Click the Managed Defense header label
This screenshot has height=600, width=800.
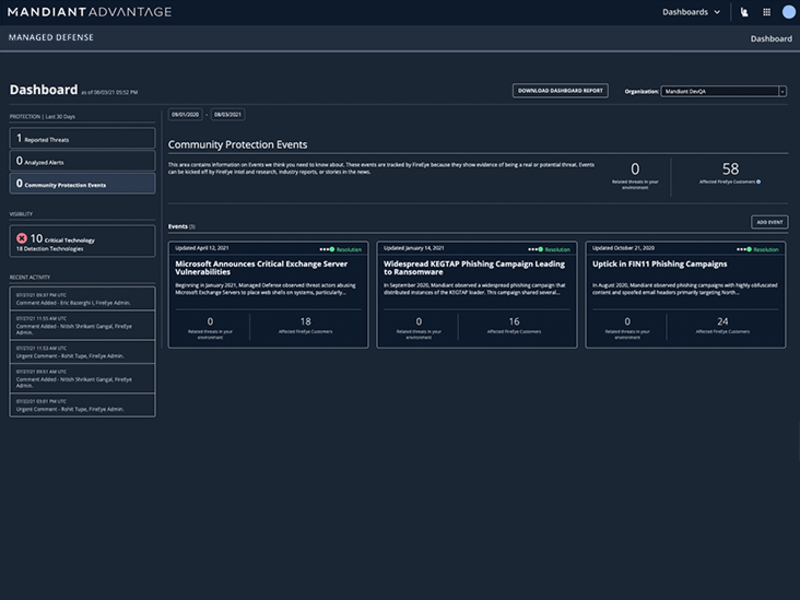tap(51, 38)
